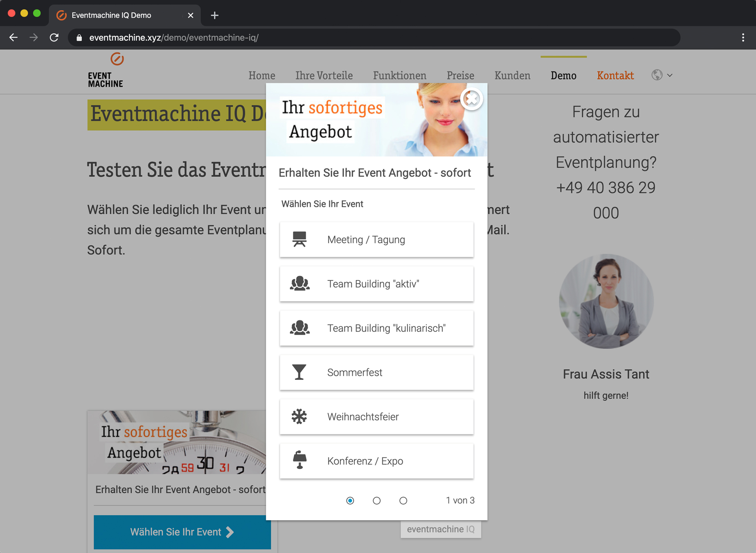This screenshot has width=756, height=553.
Task: Click the browser address bar
Action: (374, 37)
